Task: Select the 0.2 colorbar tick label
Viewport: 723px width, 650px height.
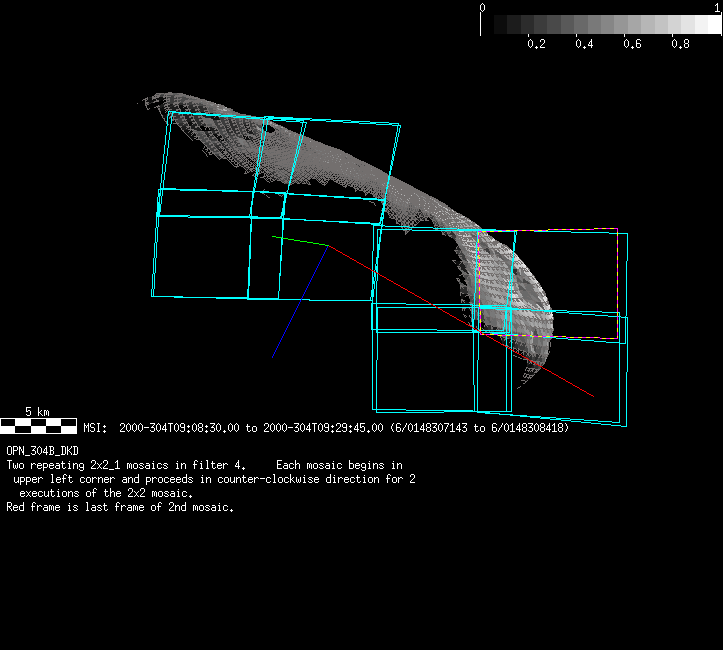Action: click(536, 44)
